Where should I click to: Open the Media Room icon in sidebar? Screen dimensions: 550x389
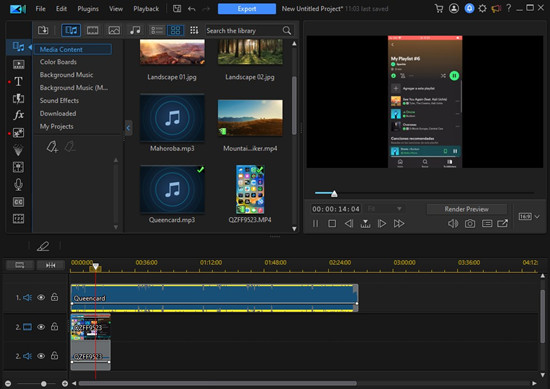tap(18, 47)
